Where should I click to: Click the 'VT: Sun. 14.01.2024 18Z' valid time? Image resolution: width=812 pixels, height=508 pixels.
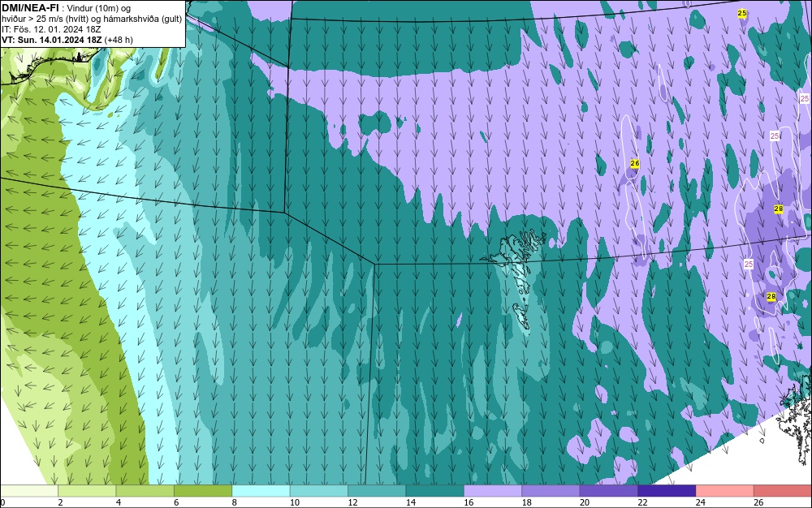(52, 39)
